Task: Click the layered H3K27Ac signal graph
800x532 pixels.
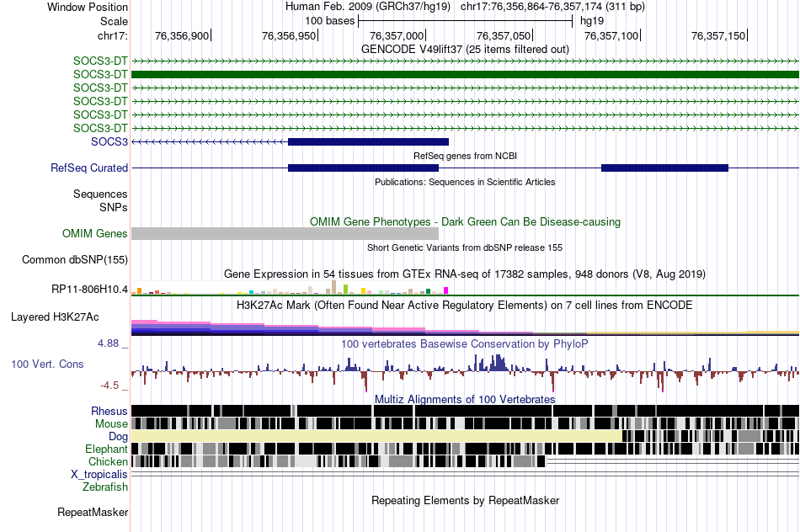Action: click(x=465, y=327)
